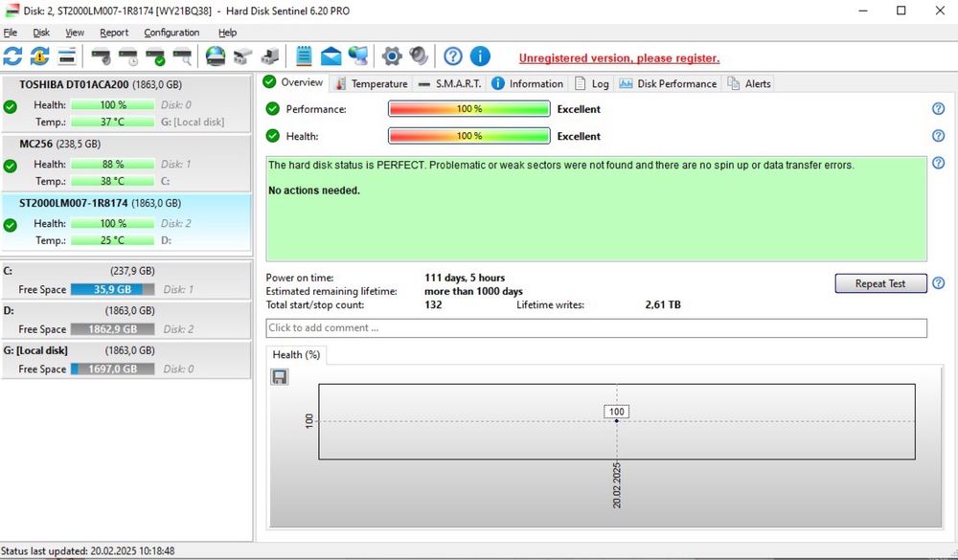Image resolution: width=958 pixels, height=560 pixels.
Task: Select the TOSHIBA DT01ACA200 disk entry
Action: (x=125, y=102)
